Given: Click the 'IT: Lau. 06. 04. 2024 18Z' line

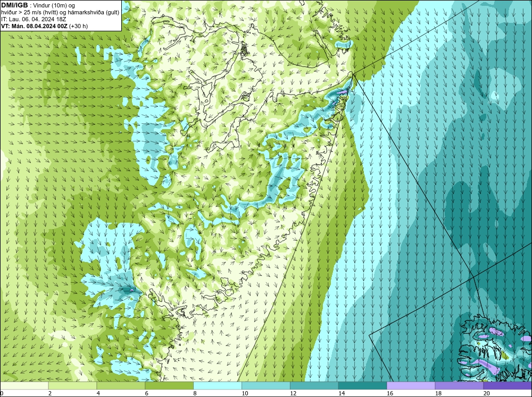Looking at the screenshot, I should (34, 19).
